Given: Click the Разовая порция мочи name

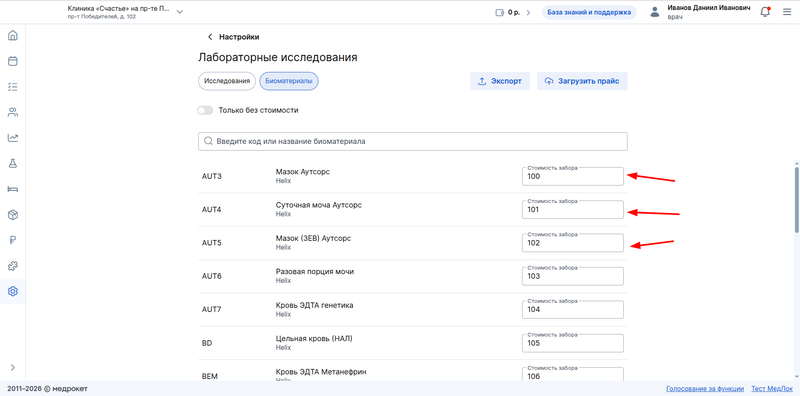Looking at the screenshot, I should point(315,271).
